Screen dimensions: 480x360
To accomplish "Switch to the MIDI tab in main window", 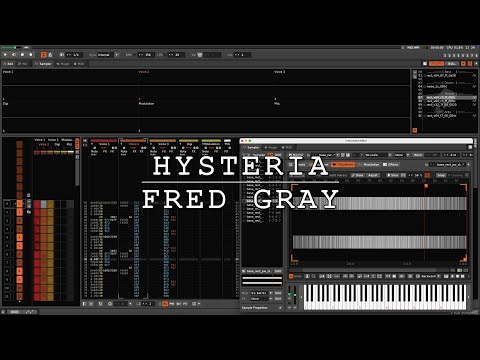I will [x=79, y=64].
